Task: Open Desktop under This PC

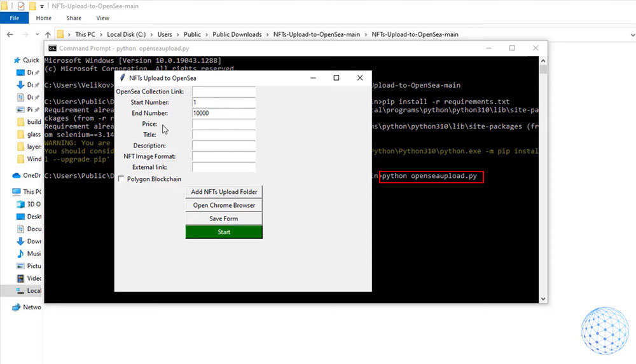Action: [29, 217]
